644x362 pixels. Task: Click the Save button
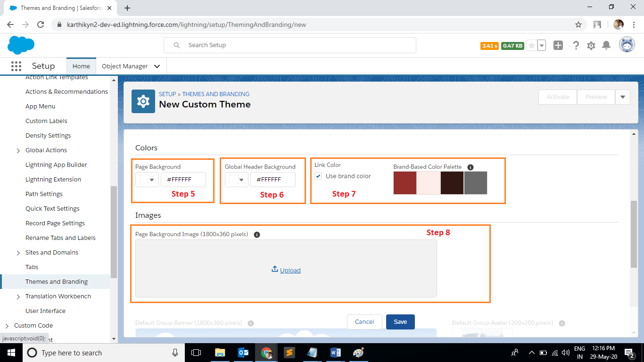[x=400, y=321]
